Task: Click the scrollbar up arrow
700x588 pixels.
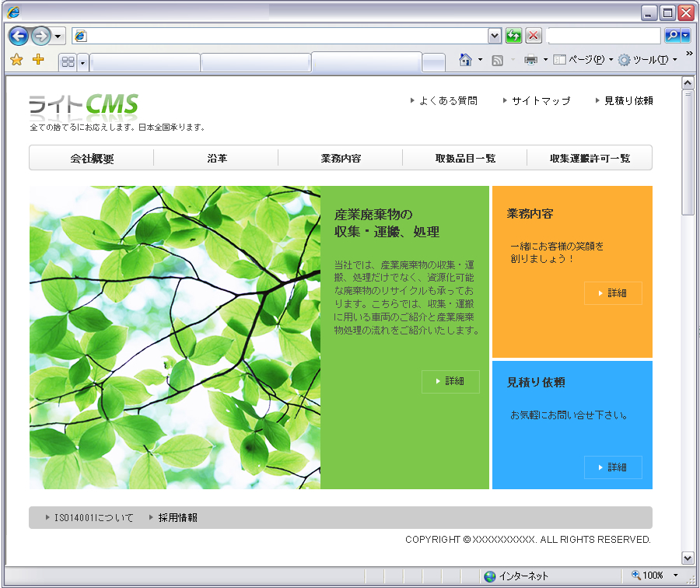Action: [x=688, y=83]
